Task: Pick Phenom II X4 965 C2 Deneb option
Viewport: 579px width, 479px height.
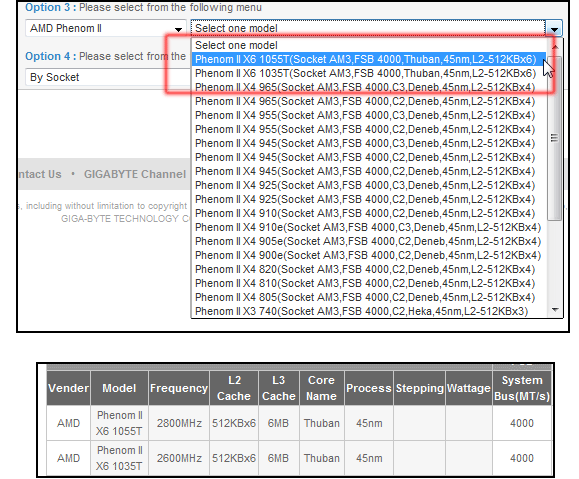Action: [369, 102]
